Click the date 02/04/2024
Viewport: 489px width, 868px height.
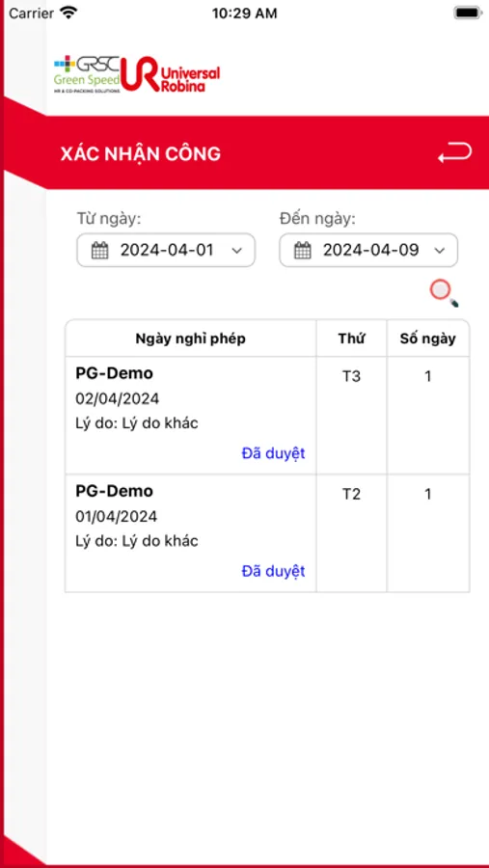click(117, 398)
